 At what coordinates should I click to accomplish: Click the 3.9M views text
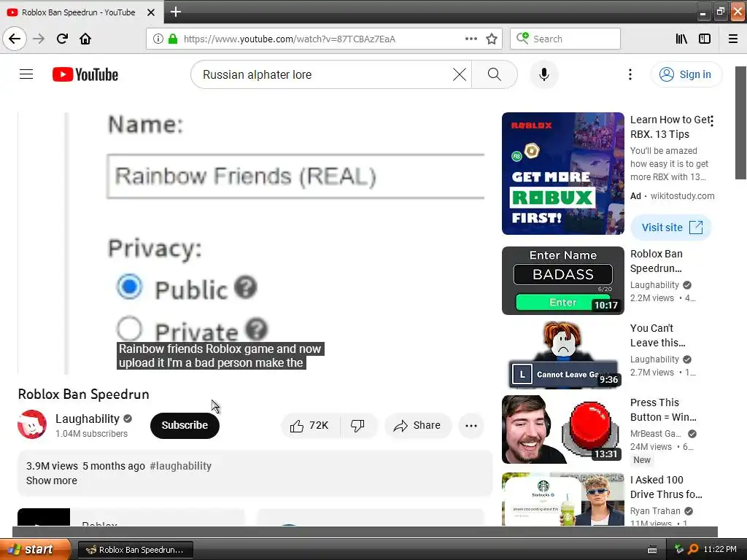tap(52, 466)
